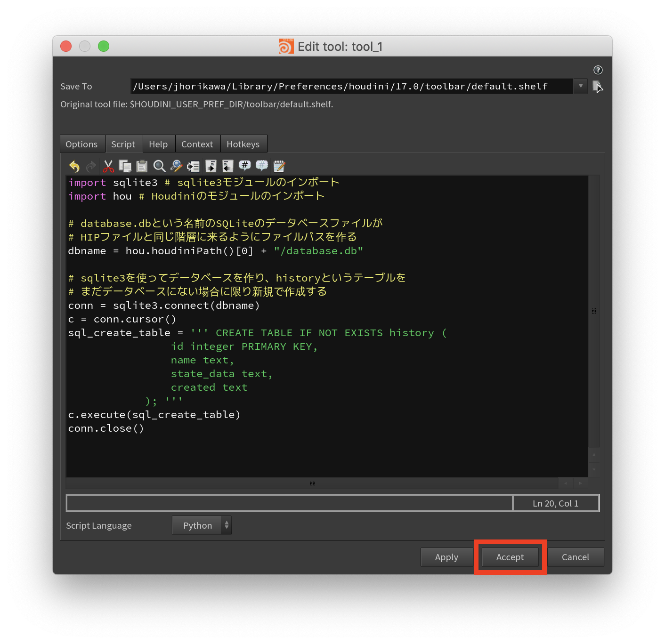Cancel the Edit tool dialog
Viewport: 665px width, 644px height.
coord(576,557)
